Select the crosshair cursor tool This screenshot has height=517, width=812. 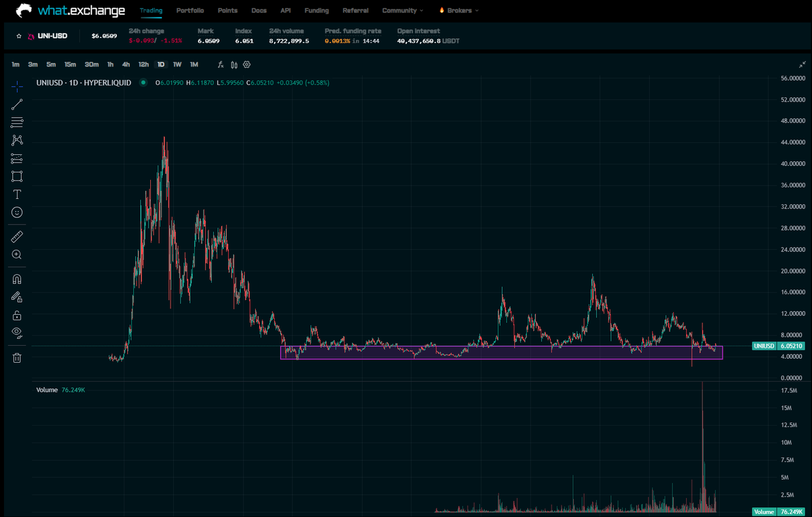pos(17,86)
